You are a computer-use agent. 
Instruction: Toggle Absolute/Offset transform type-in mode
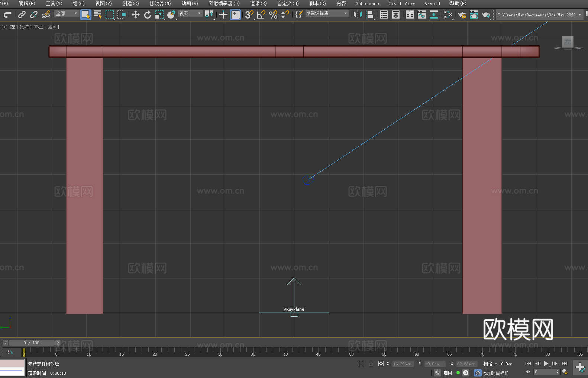tap(381, 364)
